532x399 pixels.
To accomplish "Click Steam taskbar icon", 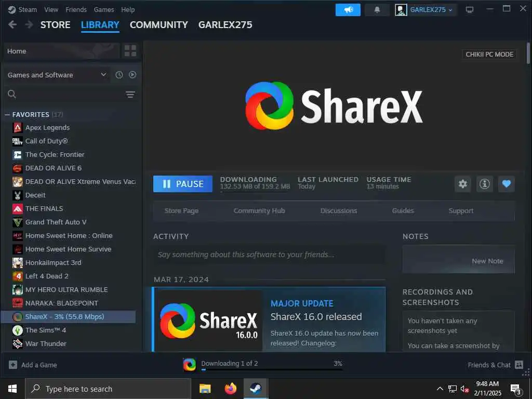I will [x=256, y=389].
